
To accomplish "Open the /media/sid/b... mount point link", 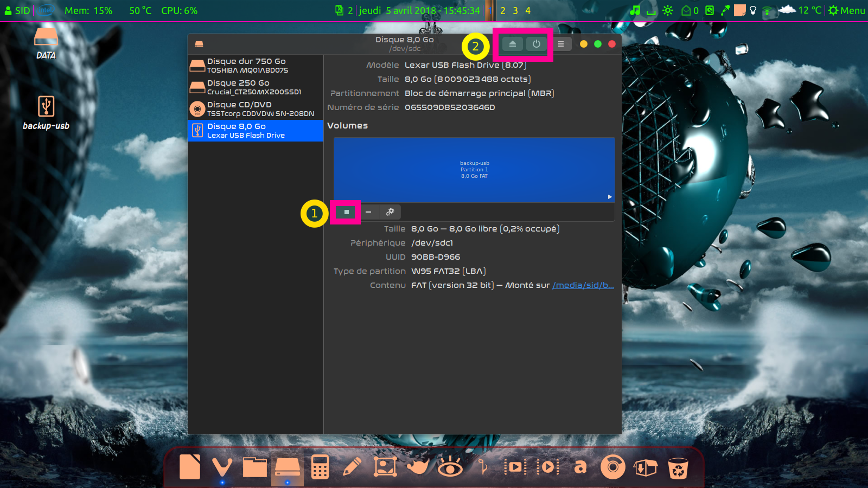I will click(583, 285).
